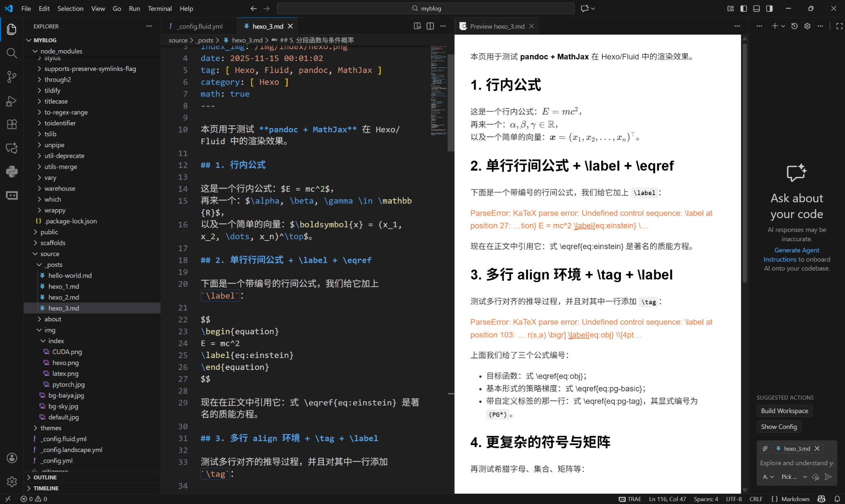
Task: Click the notifications bell in the status bar
Action: pyautogui.click(x=837, y=499)
